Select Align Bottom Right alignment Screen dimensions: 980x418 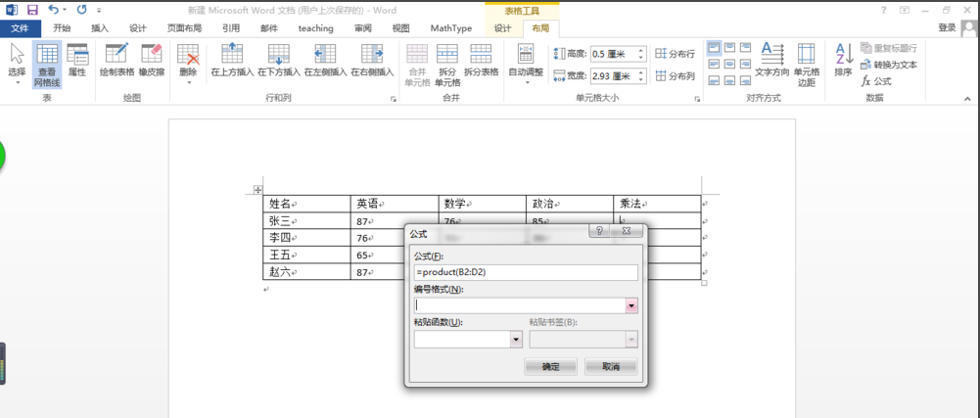[x=745, y=80]
